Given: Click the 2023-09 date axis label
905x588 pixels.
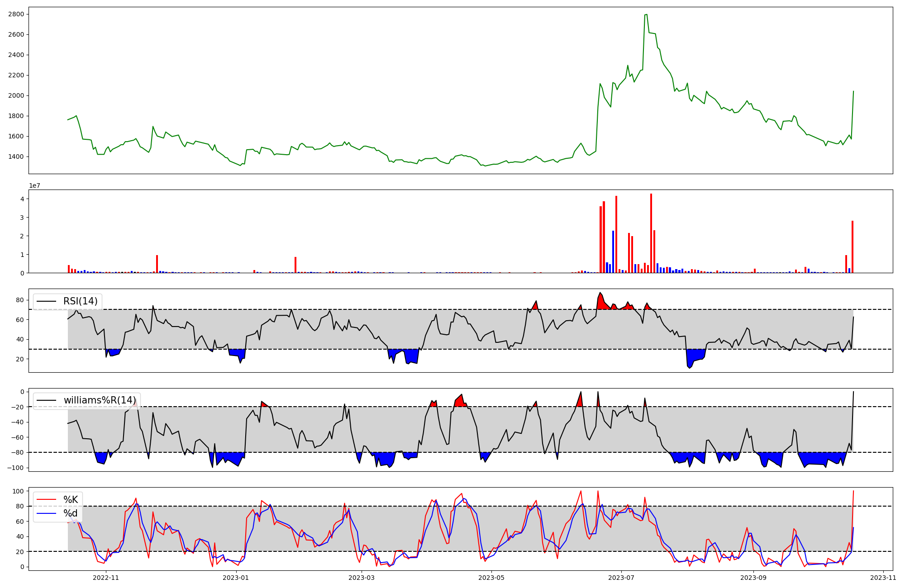Looking at the screenshot, I should click(x=753, y=578).
